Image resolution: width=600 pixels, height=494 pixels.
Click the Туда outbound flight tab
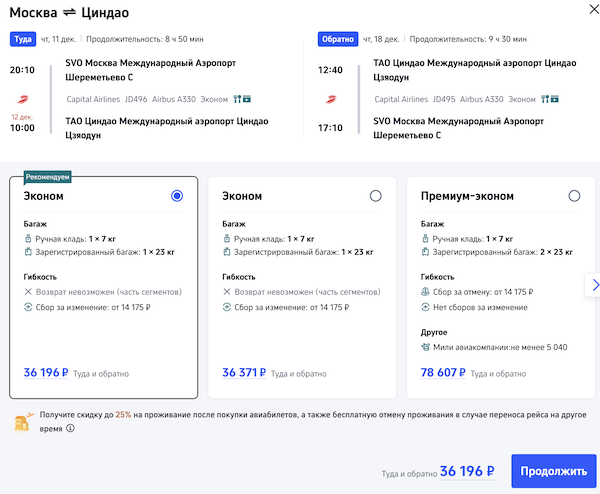coord(23,39)
